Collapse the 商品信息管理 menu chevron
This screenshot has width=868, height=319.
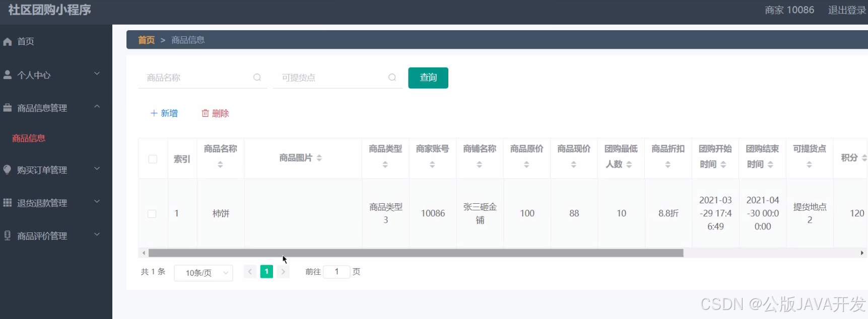tap(97, 107)
